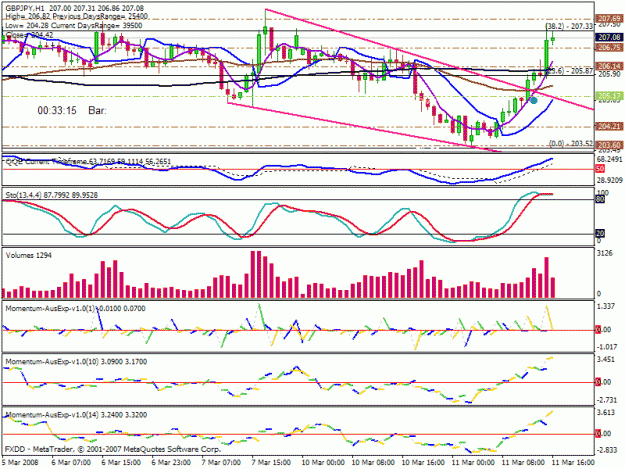
Task: Click the -2.833 scale value in Momentum(14)
Action: coord(606,450)
